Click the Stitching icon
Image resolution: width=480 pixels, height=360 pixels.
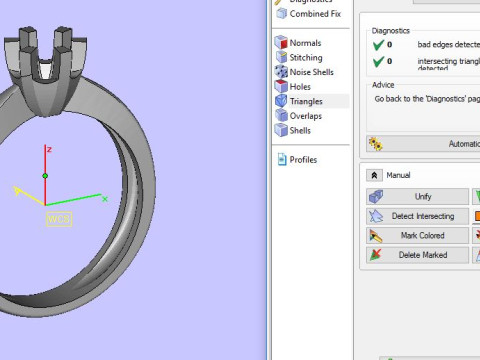(281, 57)
